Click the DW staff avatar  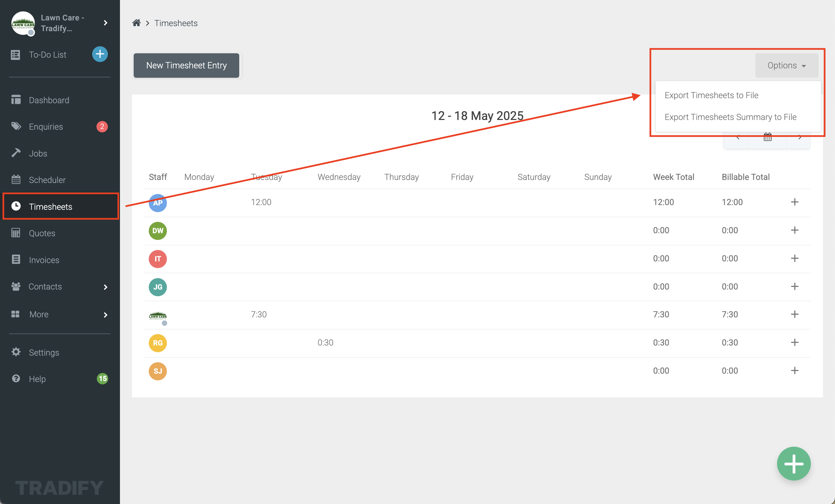(157, 231)
